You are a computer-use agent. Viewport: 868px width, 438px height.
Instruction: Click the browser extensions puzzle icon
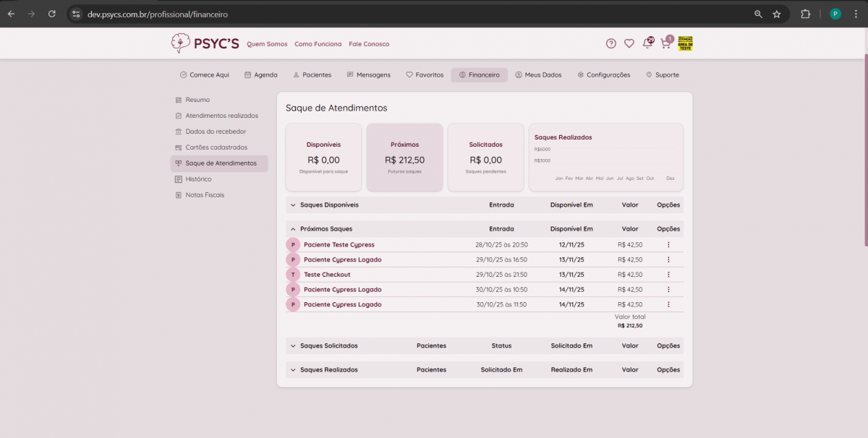[x=805, y=14]
